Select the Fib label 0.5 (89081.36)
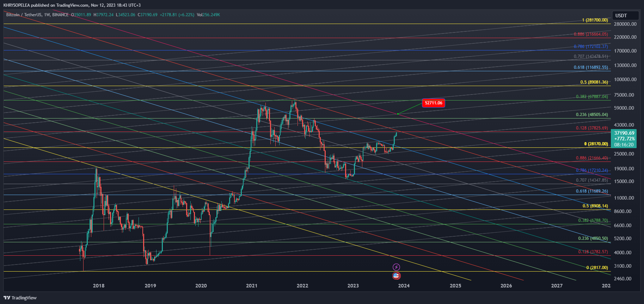 (x=594, y=82)
